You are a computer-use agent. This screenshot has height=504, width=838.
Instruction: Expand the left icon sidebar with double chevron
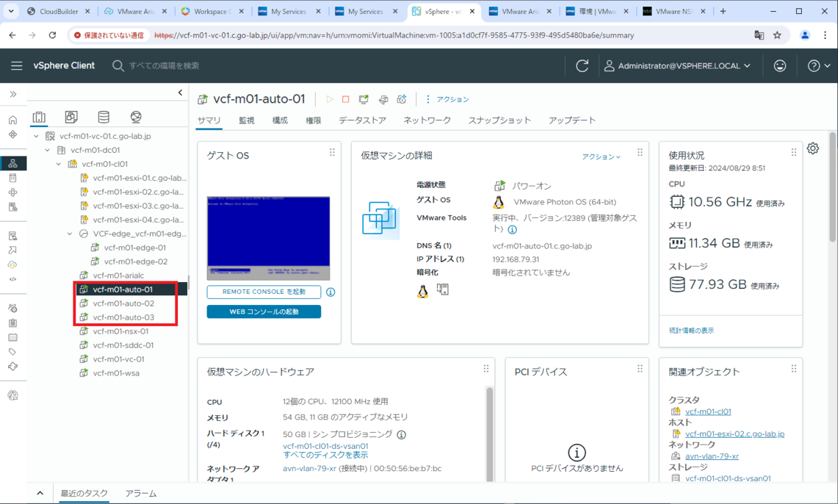pyautogui.click(x=13, y=94)
